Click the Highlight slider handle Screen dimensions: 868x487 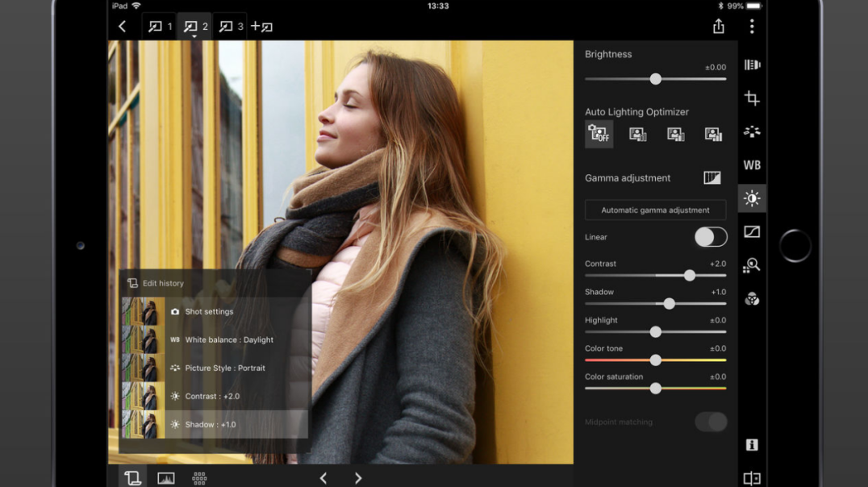pyautogui.click(x=655, y=331)
